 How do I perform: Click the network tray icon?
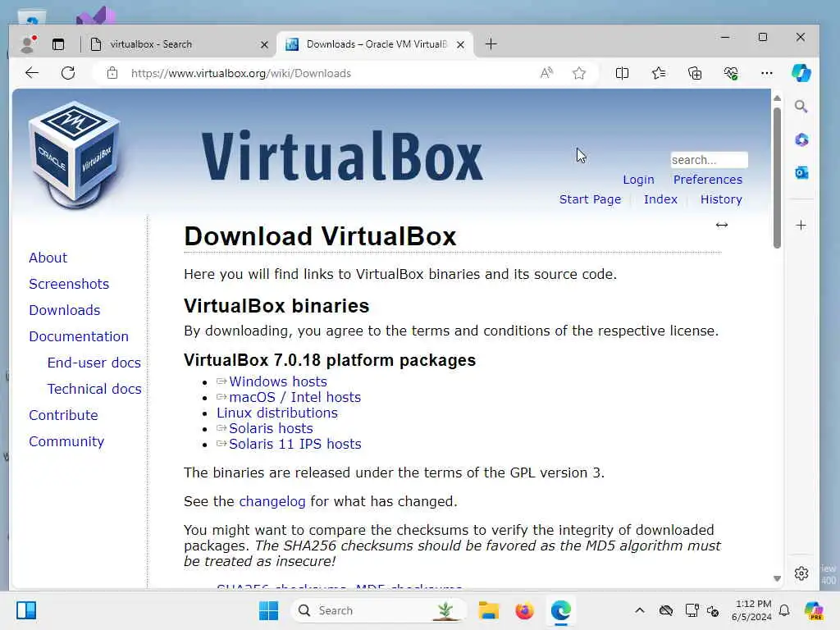click(692, 610)
